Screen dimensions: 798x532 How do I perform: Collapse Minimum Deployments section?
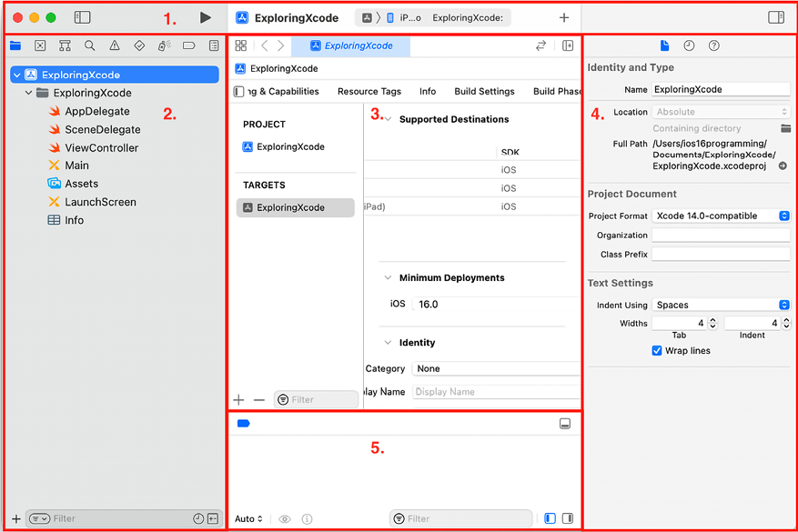click(x=388, y=277)
